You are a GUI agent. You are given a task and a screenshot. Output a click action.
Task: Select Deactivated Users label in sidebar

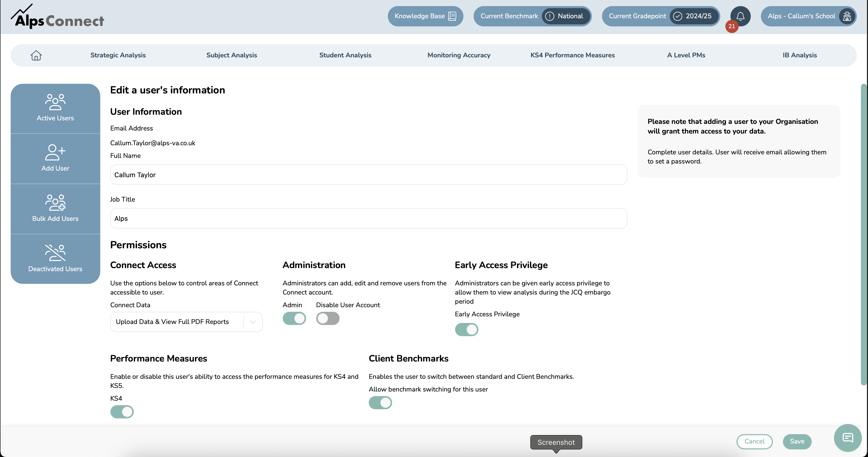click(x=55, y=269)
